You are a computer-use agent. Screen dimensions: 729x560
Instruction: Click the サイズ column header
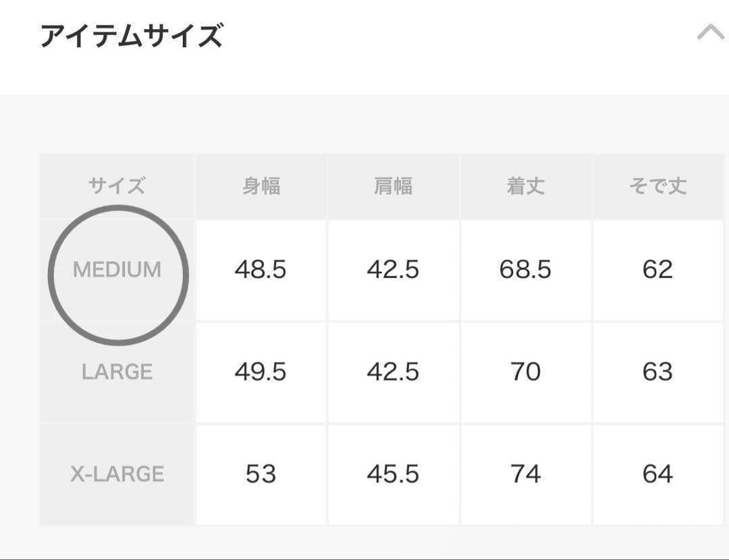[117, 186]
